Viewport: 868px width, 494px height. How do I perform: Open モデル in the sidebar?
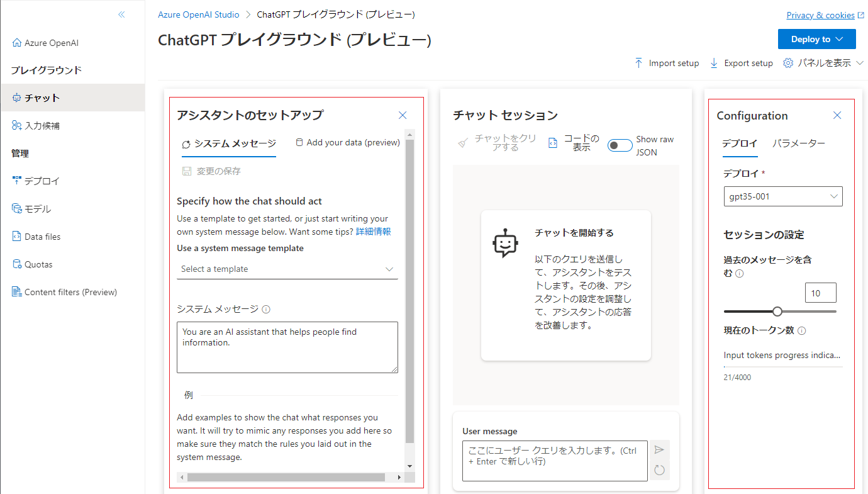(72, 209)
